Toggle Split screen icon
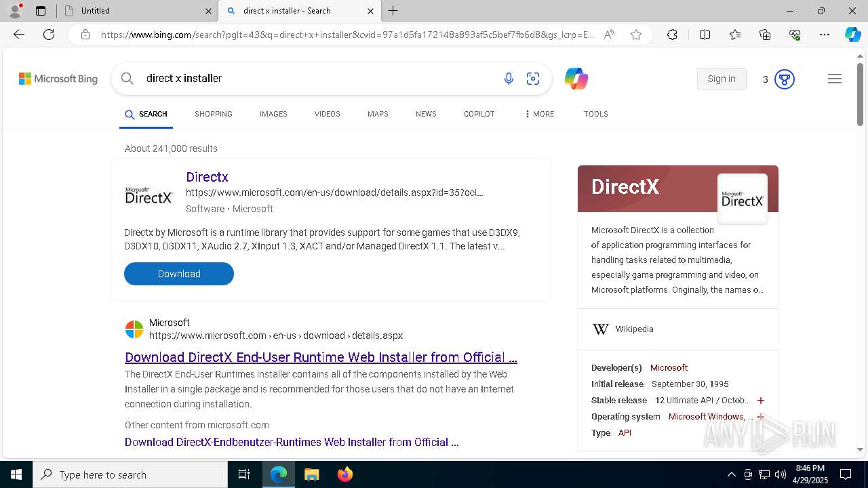Screen dimensions: 868x488 pos(705,35)
